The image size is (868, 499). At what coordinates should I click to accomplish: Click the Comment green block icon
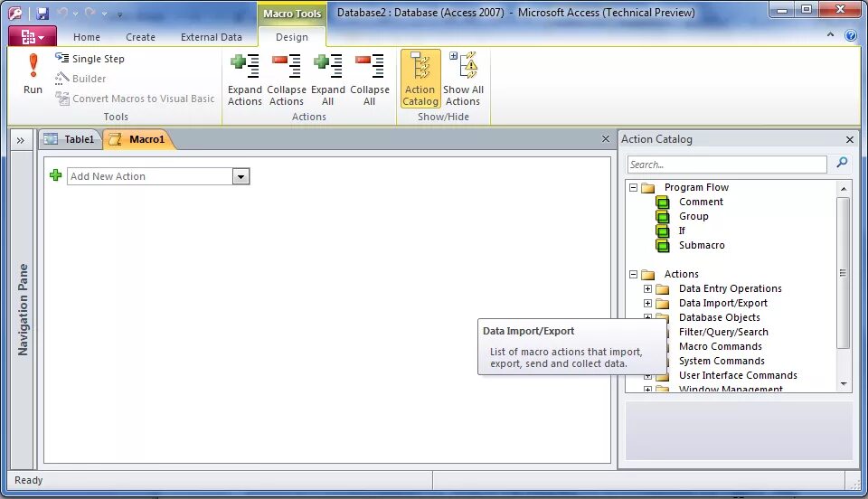662,202
